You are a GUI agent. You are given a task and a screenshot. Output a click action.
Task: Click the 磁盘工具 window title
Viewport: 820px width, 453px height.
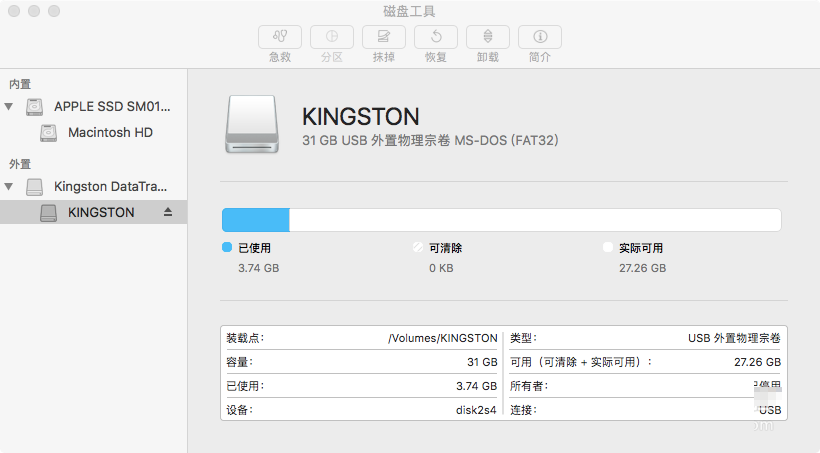409,11
